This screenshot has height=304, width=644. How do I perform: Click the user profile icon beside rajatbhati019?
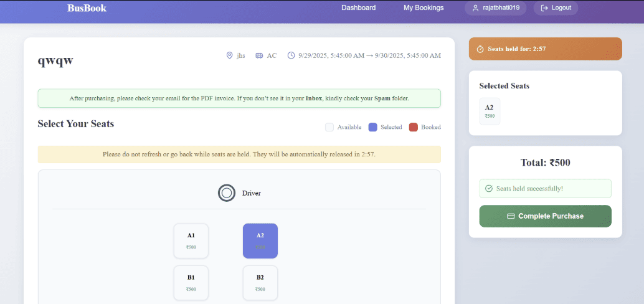[476, 8]
